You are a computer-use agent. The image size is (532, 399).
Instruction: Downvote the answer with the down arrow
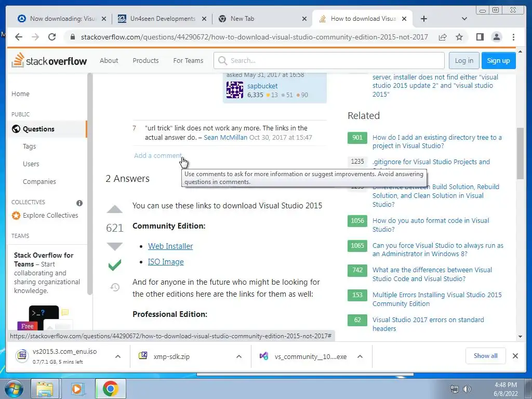point(115,247)
